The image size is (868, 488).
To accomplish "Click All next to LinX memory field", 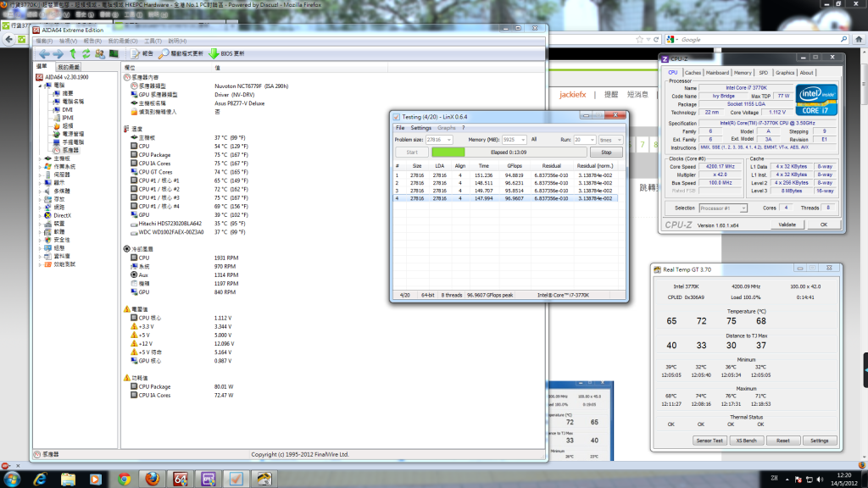I will (x=534, y=140).
